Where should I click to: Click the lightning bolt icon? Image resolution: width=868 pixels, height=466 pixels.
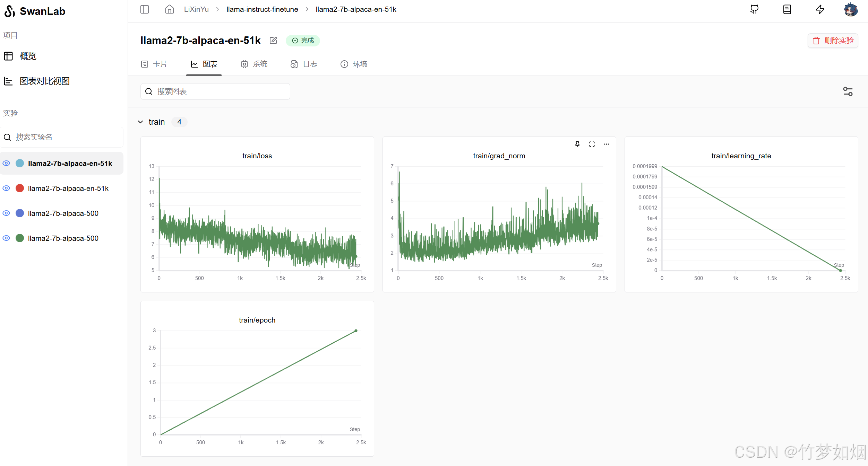820,9
